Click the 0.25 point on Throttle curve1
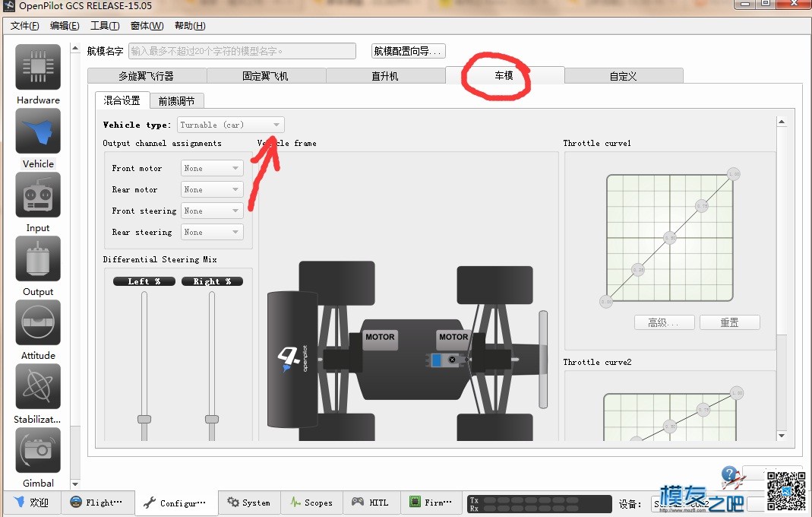Image resolution: width=812 pixels, height=517 pixels. click(638, 270)
